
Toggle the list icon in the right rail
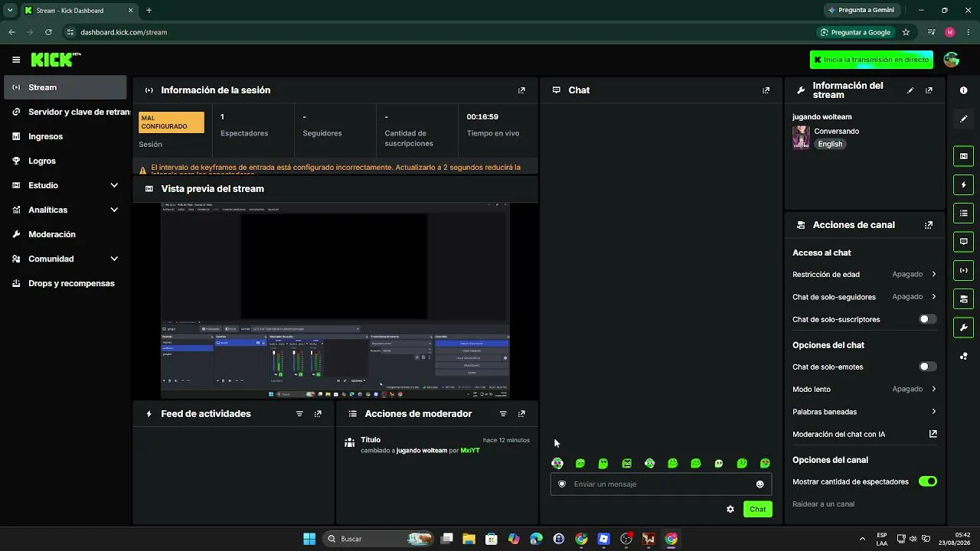pos(963,214)
